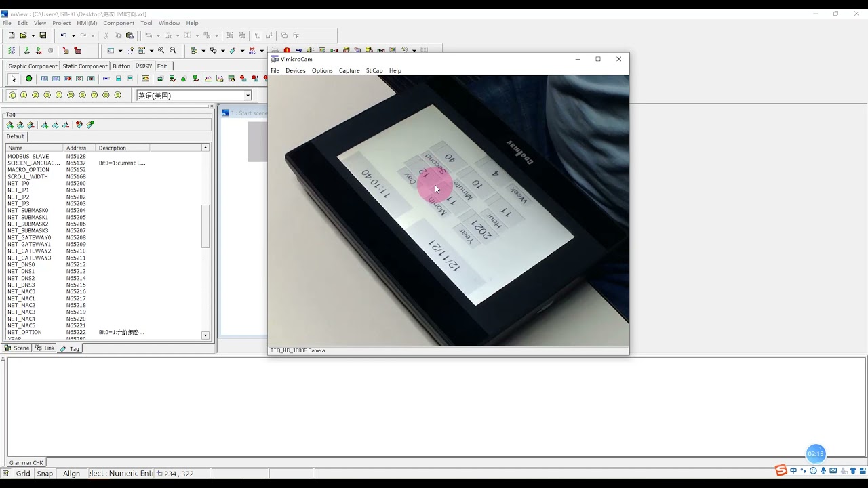Switch to the Graphic Component tab
This screenshot has width=868, height=488.
(x=33, y=66)
